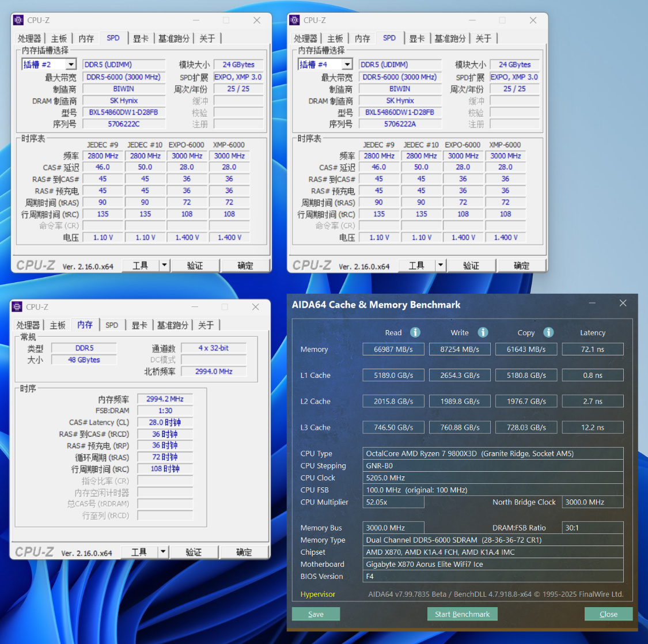Open 关于 tab in slot #4 window
Image resolution: width=648 pixels, height=644 pixels.
tap(483, 39)
